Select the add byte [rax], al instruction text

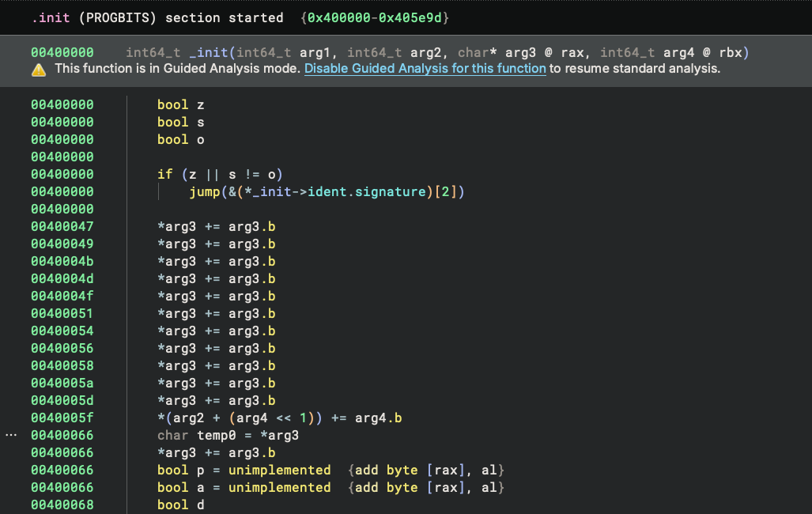pyautogui.click(x=427, y=470)
